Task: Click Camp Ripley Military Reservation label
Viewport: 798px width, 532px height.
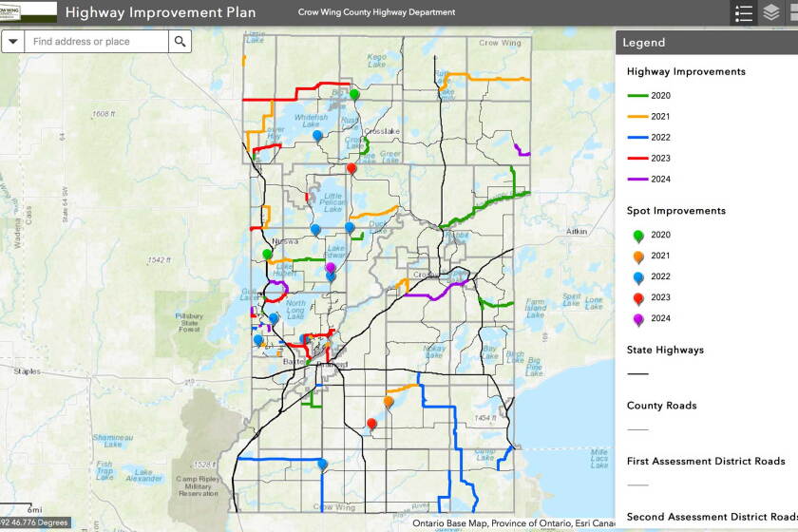Action: coord(198,486)
